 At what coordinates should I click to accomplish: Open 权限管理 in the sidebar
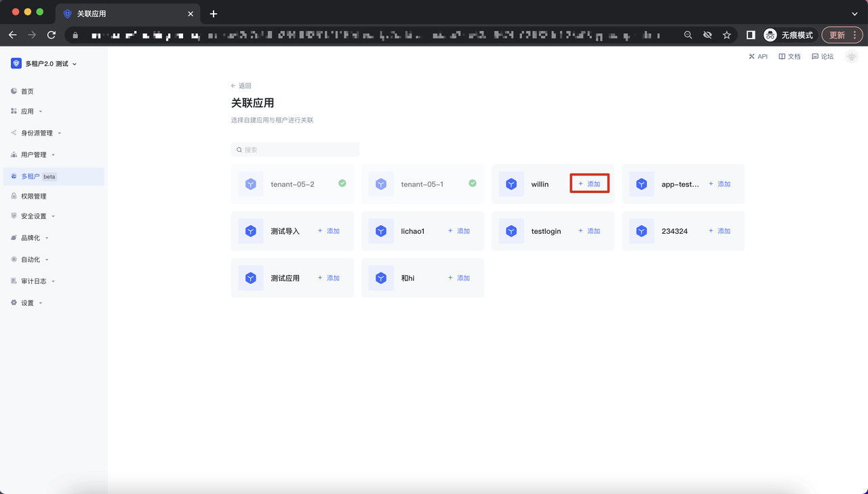(x=33, y=197)
